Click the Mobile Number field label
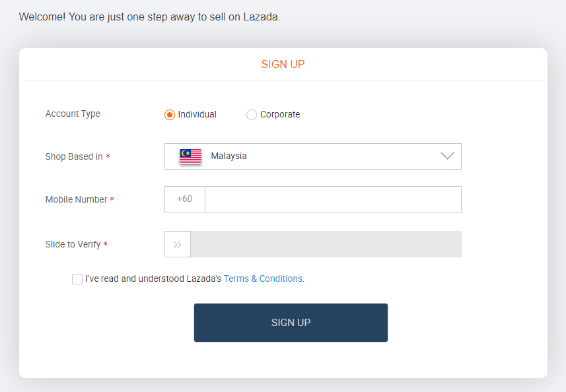Image resolution: width=566 pixels, height=392 pixels. click(76, 199)
